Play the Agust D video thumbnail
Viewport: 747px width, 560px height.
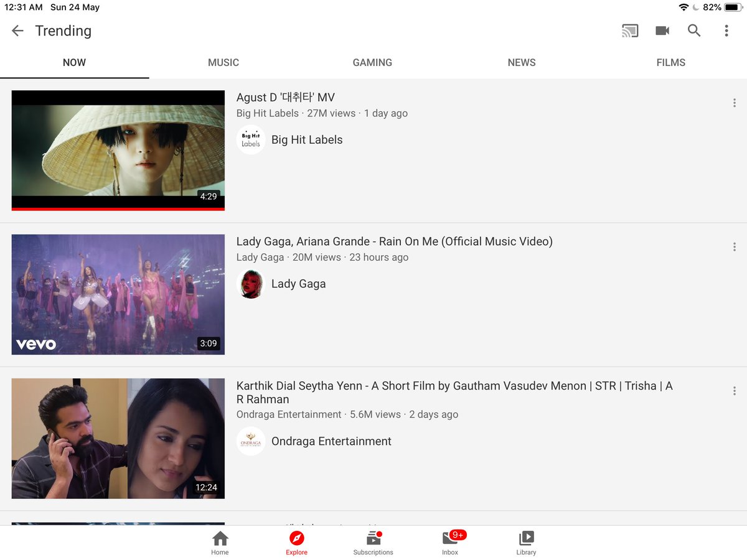point(118,151)
